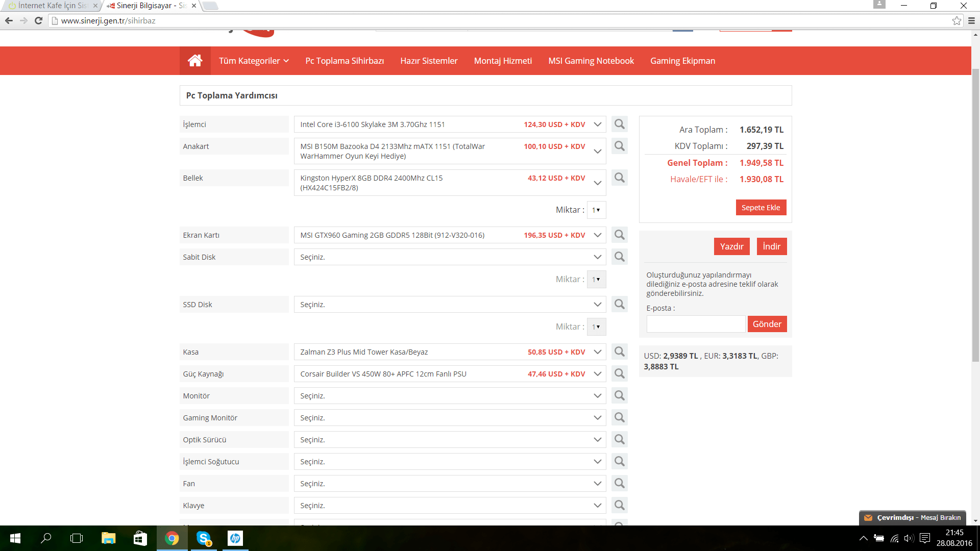This screenshot has height=551, width=980.
Task: Click the Sepete Ekle button
Action: click(x=761, y=208)
